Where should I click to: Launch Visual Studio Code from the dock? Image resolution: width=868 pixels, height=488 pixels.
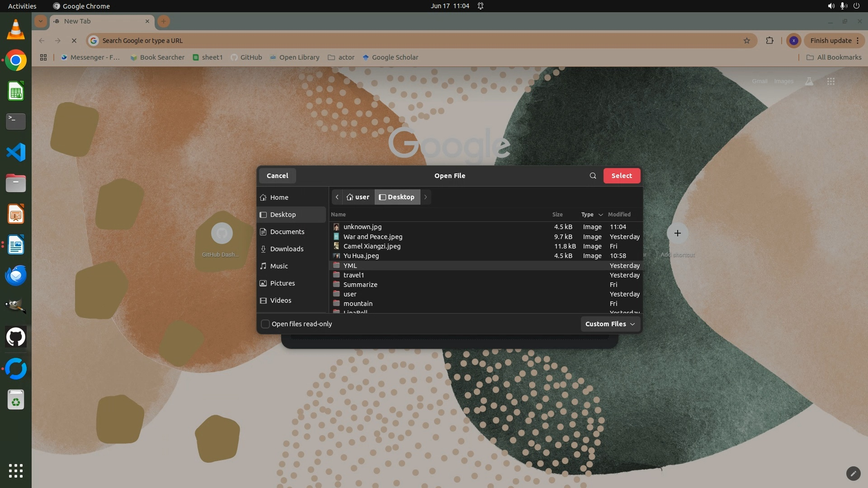(x=16, y=152)
